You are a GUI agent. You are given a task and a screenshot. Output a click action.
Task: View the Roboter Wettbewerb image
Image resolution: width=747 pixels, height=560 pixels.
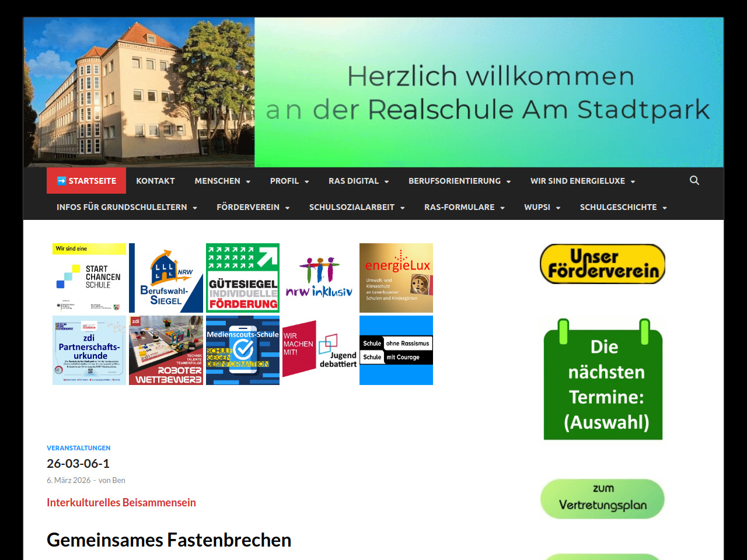(166, 350)
